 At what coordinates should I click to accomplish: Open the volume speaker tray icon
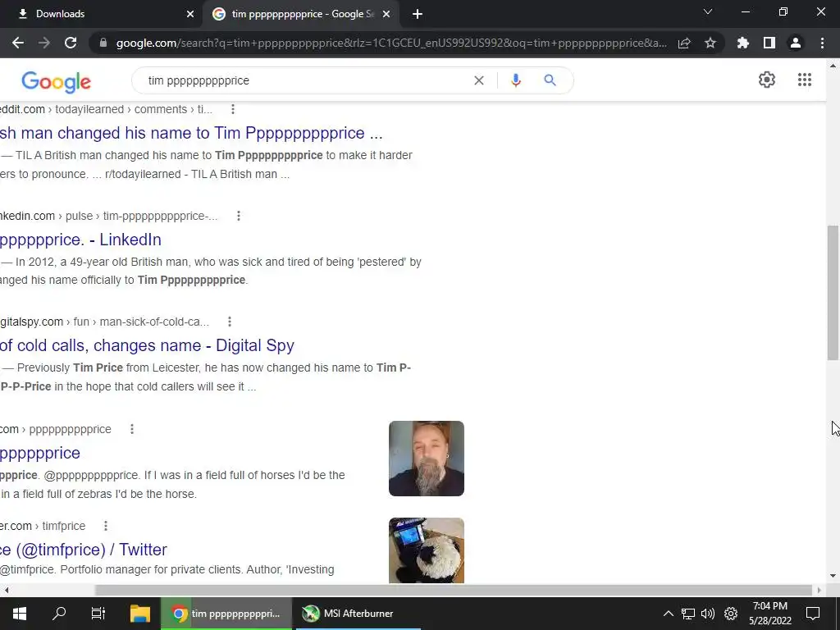click(x=708, y=614)
